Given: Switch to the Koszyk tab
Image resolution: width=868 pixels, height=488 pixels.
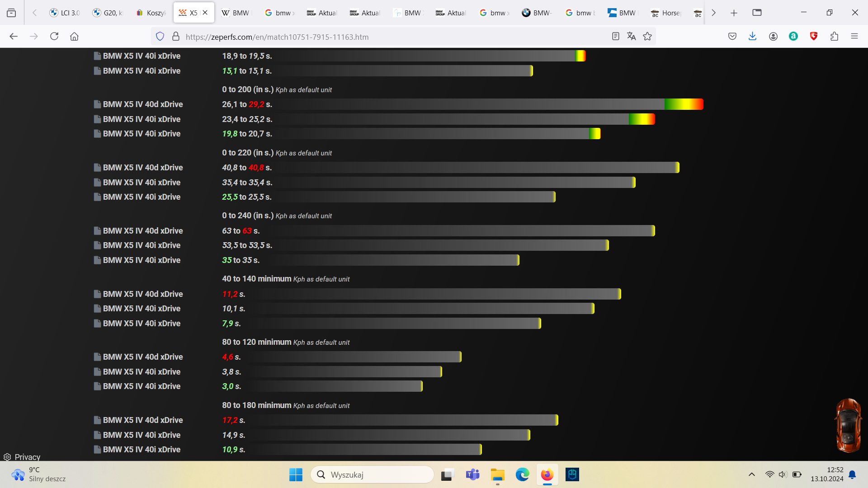Looking at the screenshot, I should 151,13.
